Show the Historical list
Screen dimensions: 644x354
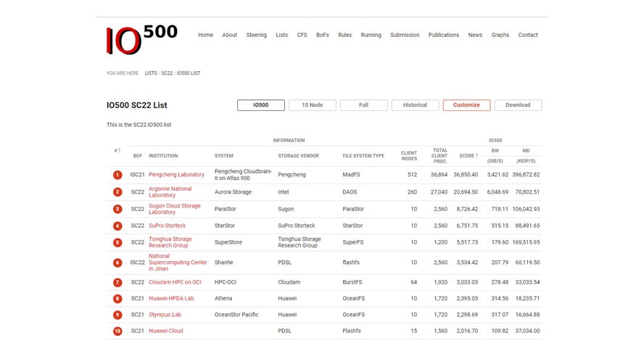415,105
